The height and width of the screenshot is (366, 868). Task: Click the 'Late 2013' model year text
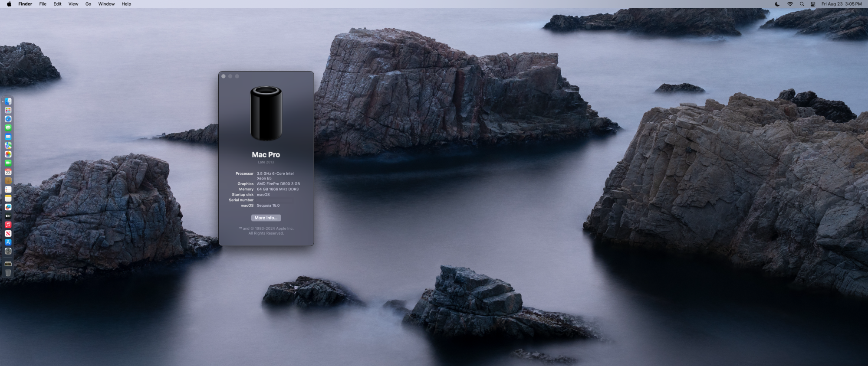(x=266, y=162)
